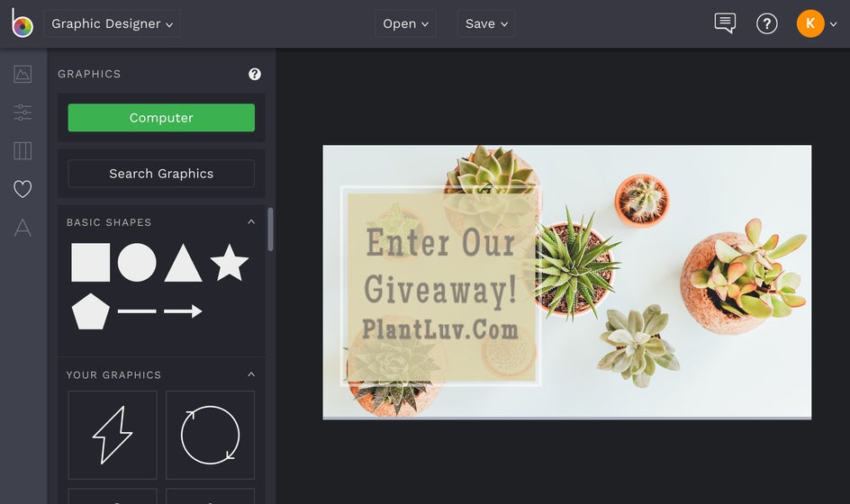Open the Save dropdown menu
Image resolution: width=850 pixels, height=504 pixels.
tap(486, 23)
